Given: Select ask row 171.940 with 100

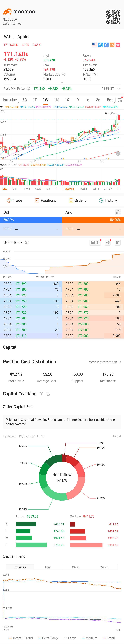Looking at the screenshot, I should coord(93,307).
